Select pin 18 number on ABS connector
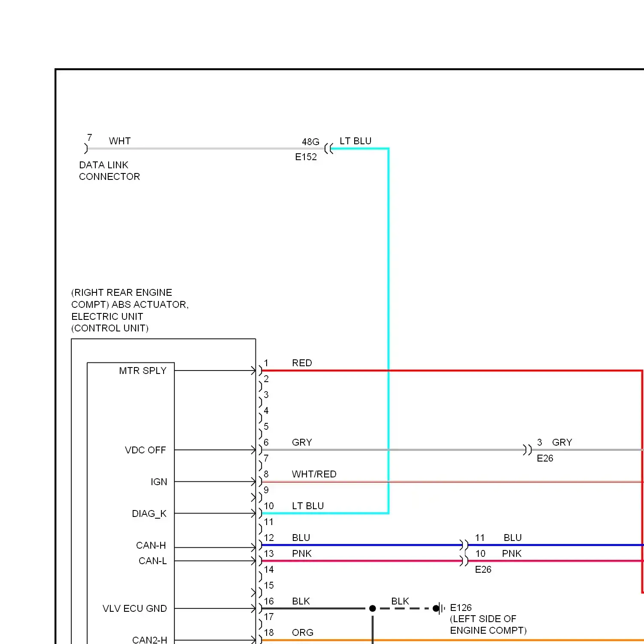 269,633
